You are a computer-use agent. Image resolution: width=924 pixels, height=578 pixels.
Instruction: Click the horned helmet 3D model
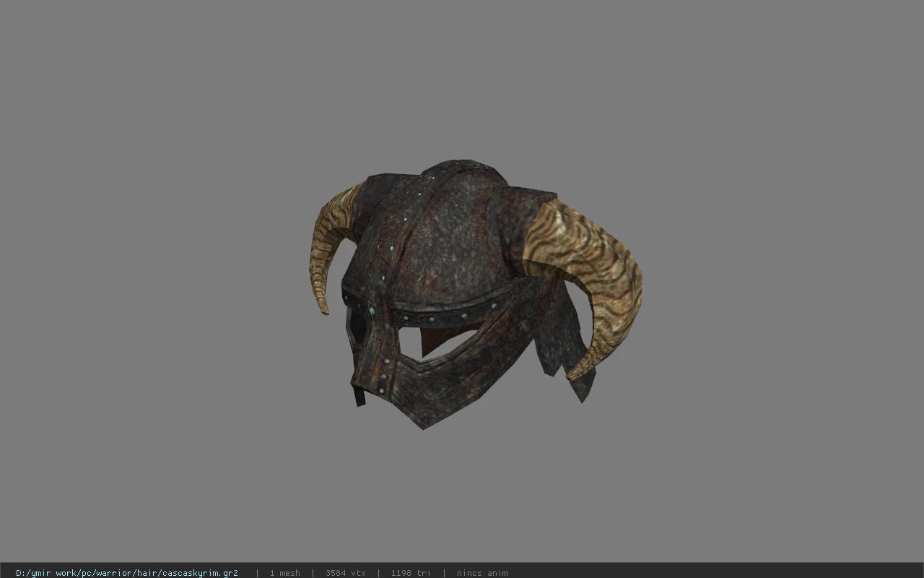476,293
